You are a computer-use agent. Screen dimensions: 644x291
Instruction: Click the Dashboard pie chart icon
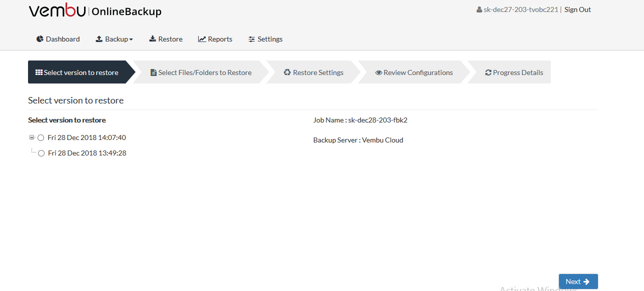click(x=40, y=39)
